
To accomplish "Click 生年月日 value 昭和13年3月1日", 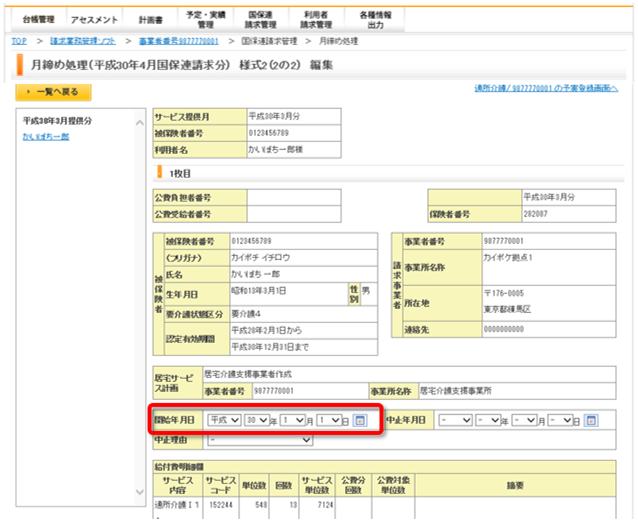I will pyautogui.click(x=259, y=291).
